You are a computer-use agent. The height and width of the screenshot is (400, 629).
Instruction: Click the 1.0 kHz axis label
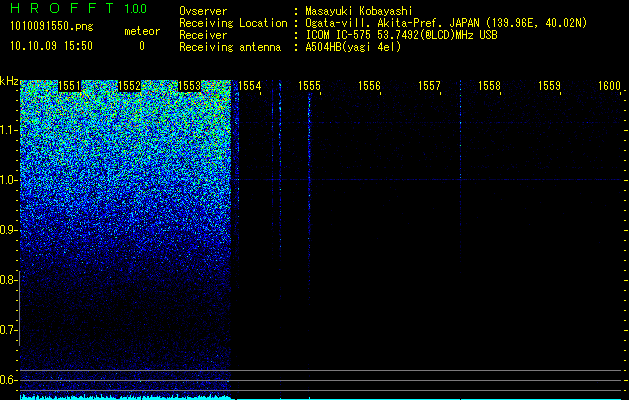click(x=8, y=180)
